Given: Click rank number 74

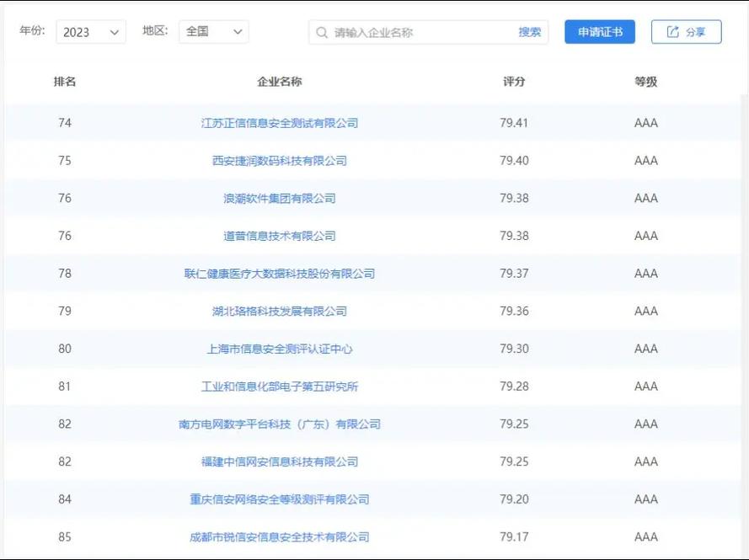Looking at the screenshot, I should 65,123.
